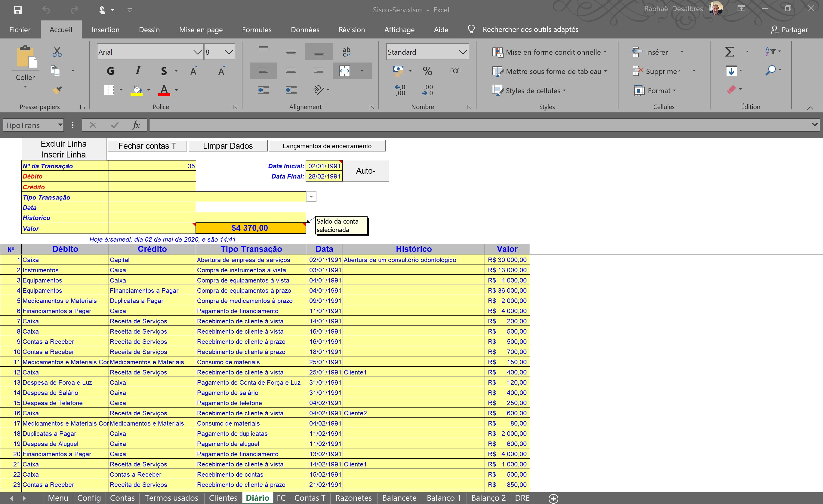Open the font color dropdown arrow

176,90
